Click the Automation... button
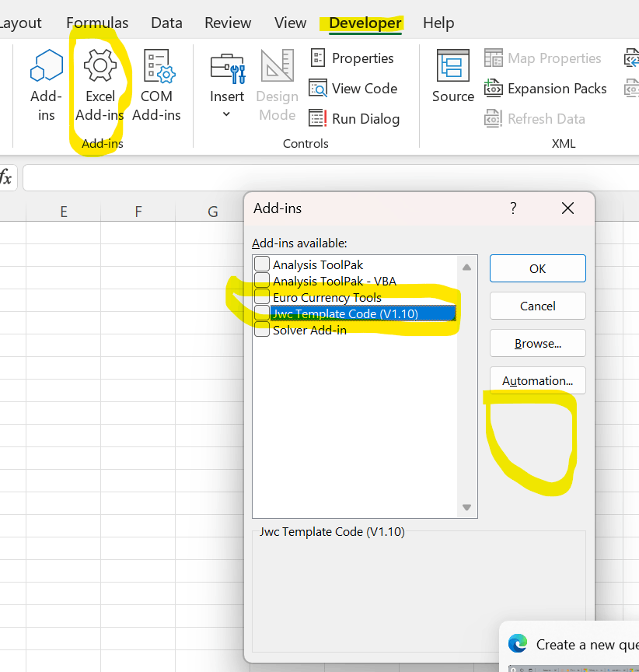The height and width of the screenshot is (672, 639). [537, 380]
